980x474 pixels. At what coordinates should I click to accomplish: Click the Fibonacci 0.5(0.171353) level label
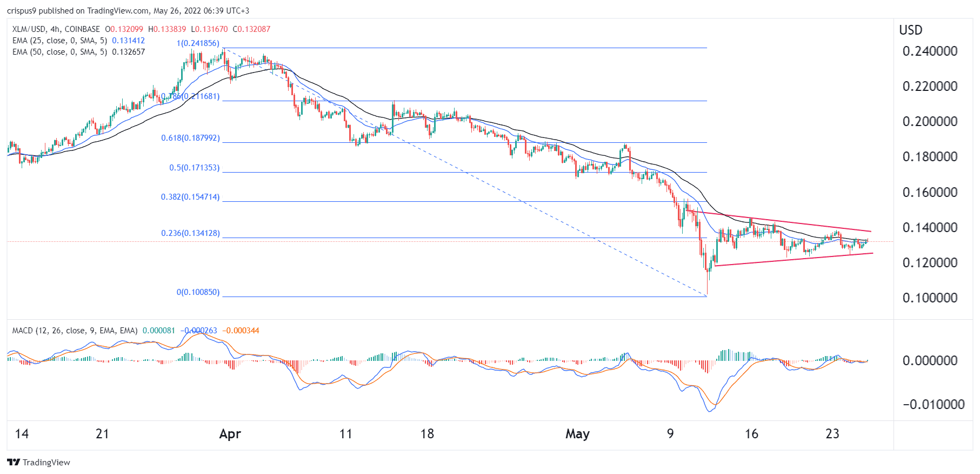click(195, 168)
